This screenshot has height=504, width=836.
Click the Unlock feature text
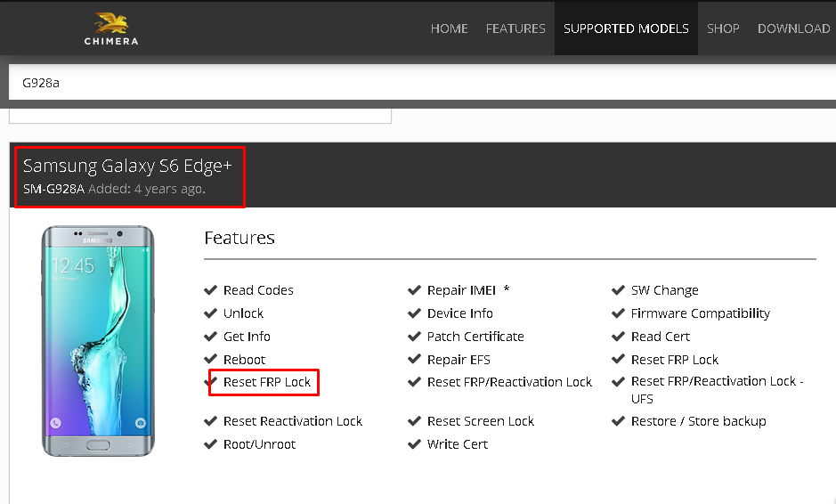[243, 313]
